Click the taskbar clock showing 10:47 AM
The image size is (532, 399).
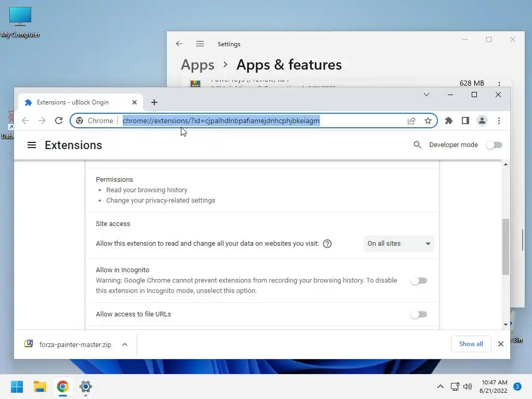(494, 387)
